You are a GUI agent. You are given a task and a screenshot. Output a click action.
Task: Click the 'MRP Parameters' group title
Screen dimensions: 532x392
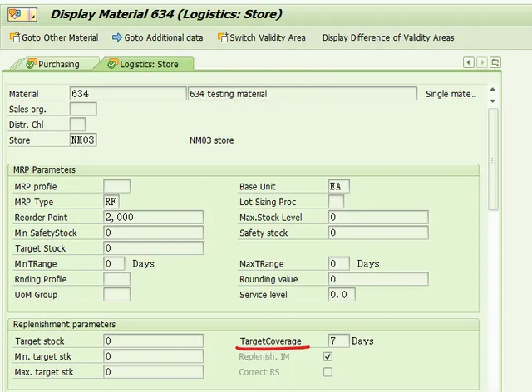click(x=44, y=169)
